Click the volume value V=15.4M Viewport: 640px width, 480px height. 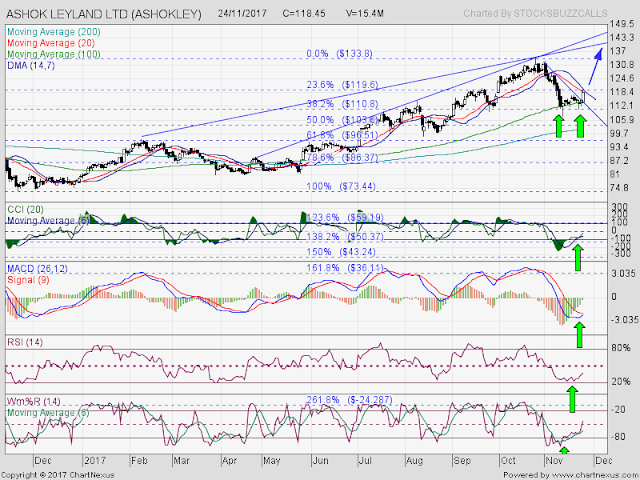[x=365, y=13]
